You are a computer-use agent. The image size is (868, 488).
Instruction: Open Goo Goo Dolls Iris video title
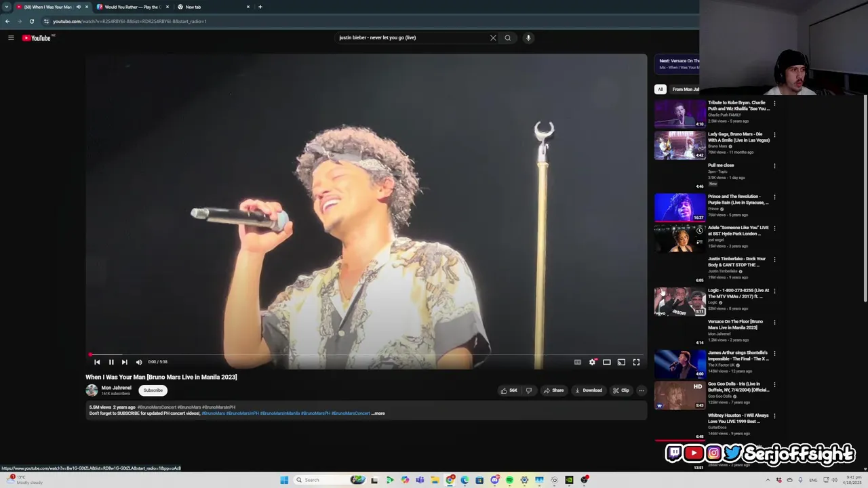click(x=738, y=387)
